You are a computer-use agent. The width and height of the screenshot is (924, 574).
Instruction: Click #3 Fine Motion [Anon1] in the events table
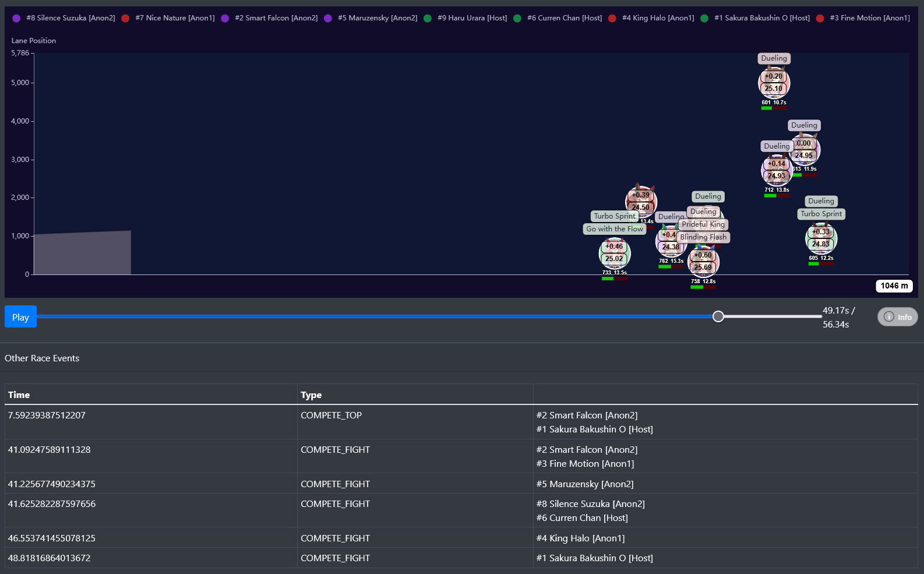tap(586, 464)
